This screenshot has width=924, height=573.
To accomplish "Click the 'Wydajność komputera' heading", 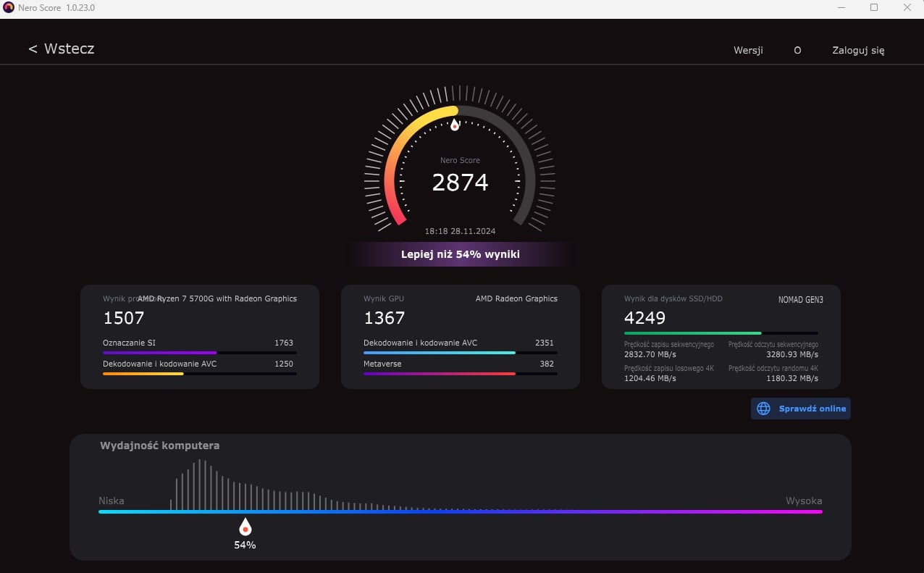I will [159, 446].
